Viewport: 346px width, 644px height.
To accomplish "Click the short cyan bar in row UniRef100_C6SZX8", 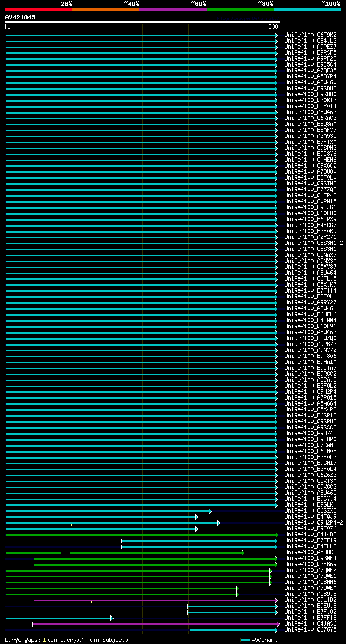I will tap(109, 512).
